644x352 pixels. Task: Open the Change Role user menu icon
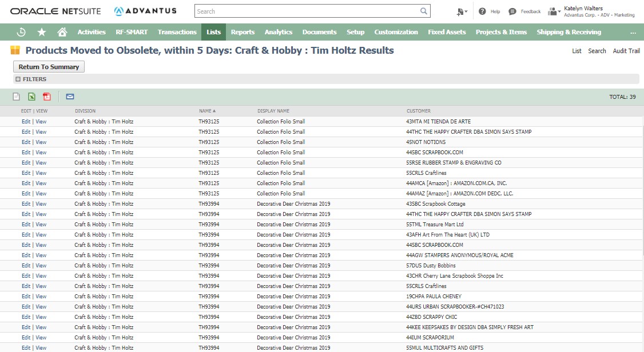point(554,11)
